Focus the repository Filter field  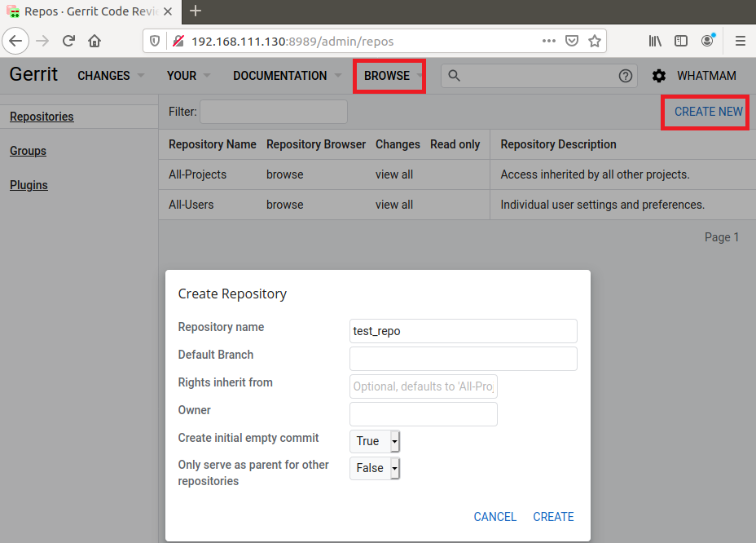tap(274, 112)
